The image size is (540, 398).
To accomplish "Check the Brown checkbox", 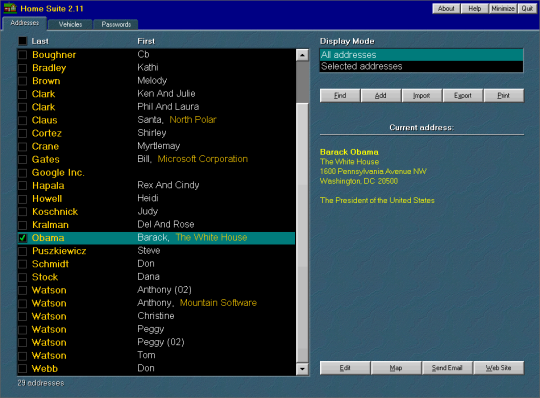I will (22, 81).
